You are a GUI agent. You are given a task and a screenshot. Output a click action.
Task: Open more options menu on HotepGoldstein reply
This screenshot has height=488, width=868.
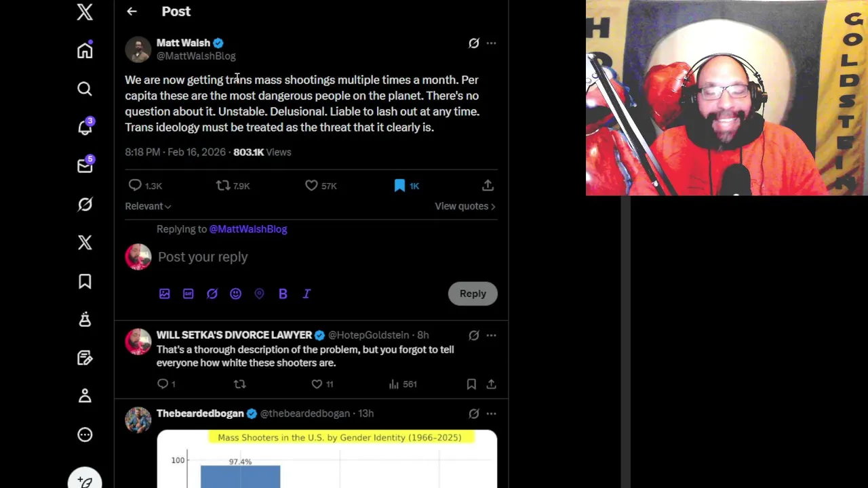tap(491, 335)
